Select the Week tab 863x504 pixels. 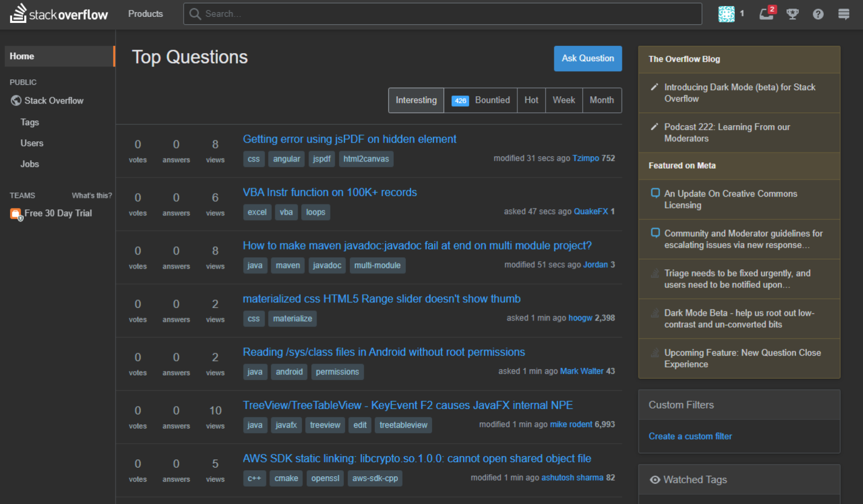(x=564, y=100)
